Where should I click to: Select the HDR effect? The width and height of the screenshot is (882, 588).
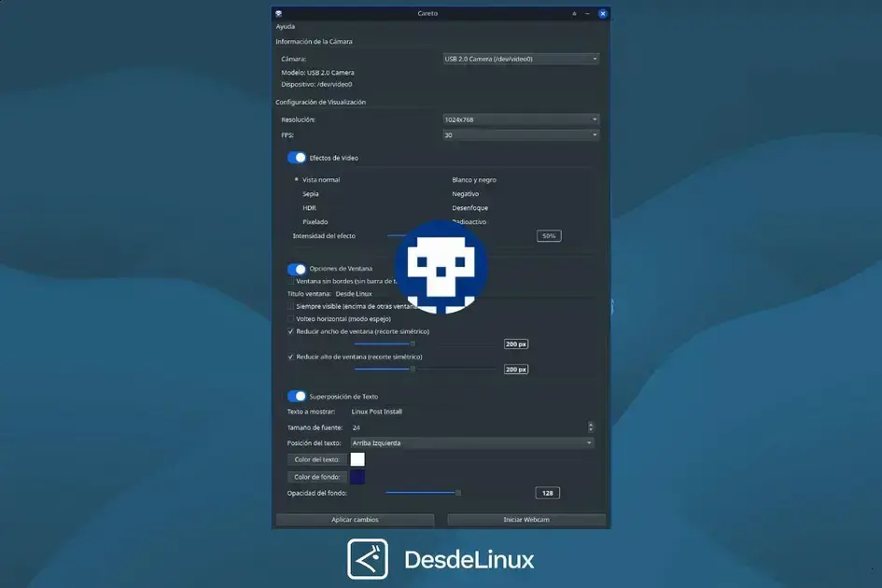(309, 208)
